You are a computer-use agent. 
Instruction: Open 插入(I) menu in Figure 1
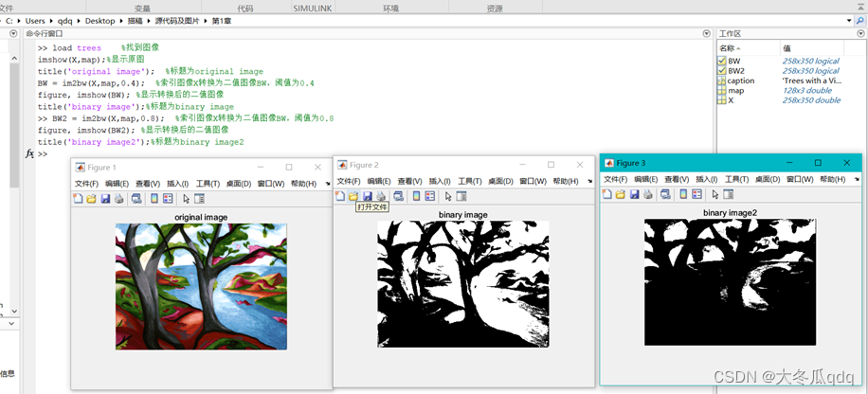pyautogui.click(x=178, y=184)
